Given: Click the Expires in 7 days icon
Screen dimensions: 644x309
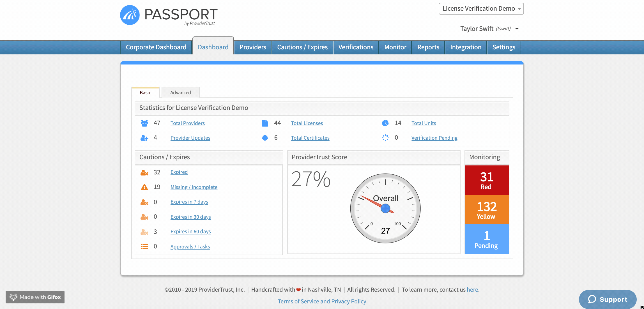Looking at the screenshot, I should (144, 202).
